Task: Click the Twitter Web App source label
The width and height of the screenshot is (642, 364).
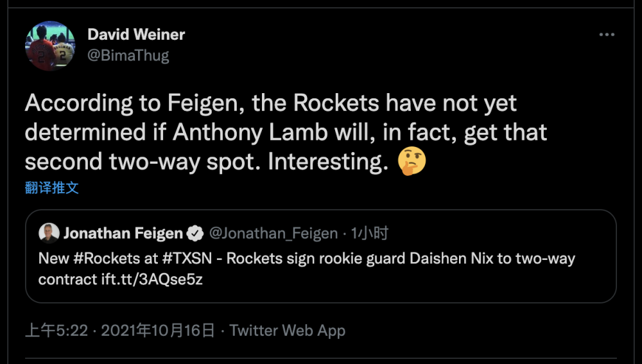Action: pyautogui.click(x=288, y=331)
